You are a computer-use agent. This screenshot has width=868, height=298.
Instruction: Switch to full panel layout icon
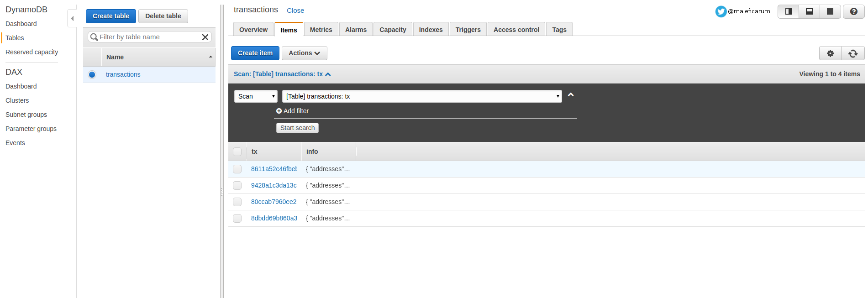pos(830,11)
